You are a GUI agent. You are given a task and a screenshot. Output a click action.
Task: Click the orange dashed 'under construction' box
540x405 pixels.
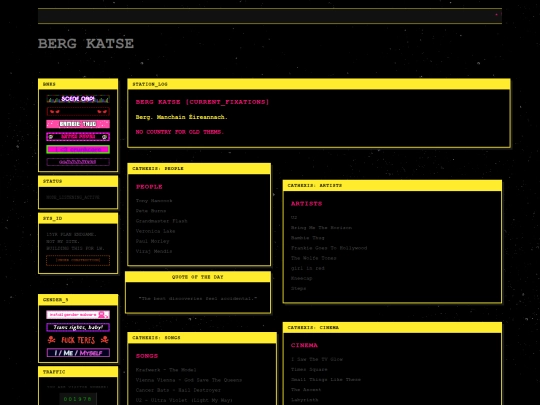coord(78,260)
